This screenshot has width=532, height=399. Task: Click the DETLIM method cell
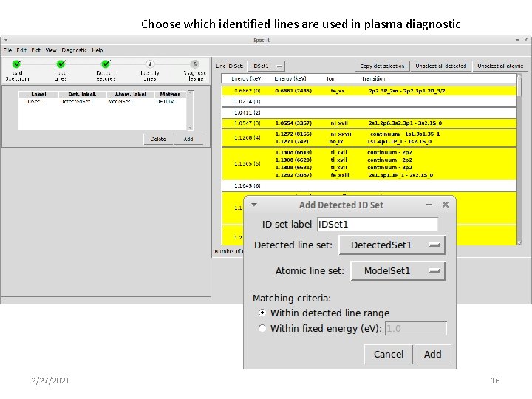click(166, 101)
